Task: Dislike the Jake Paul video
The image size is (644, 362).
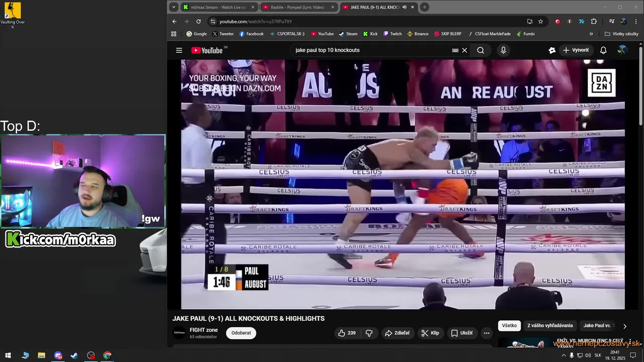Action: [369, 333]
